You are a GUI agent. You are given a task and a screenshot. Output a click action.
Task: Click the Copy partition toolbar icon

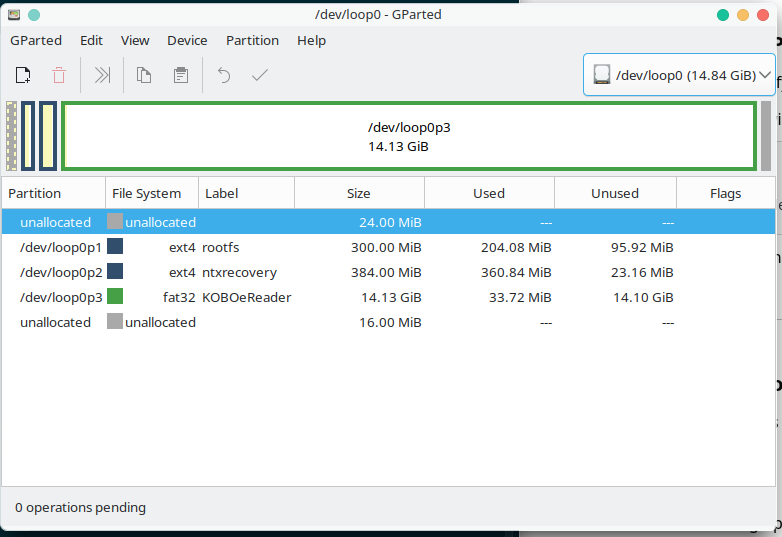[x=144, y=75]
